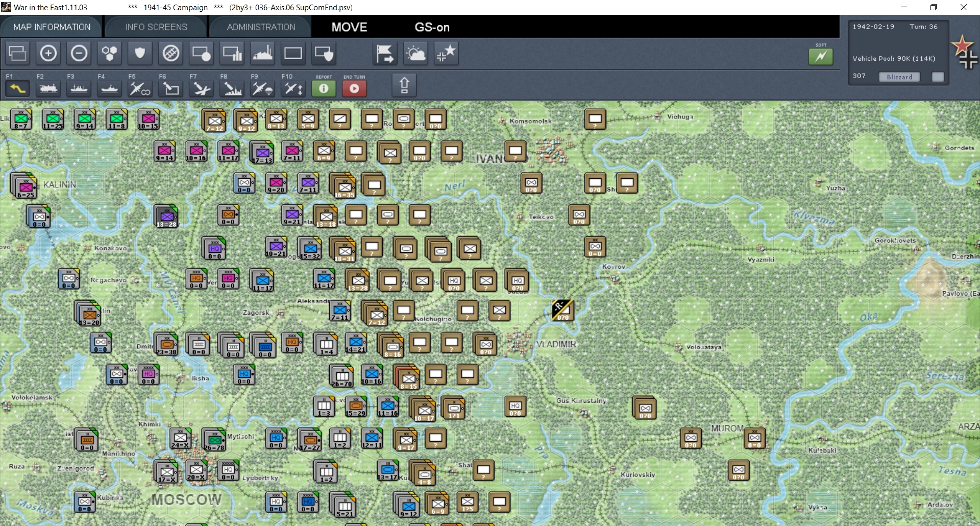This screenshot has width=980, height=526.
Task: Click the 1942-02-19 date text
Action: [x=873, y=27]
